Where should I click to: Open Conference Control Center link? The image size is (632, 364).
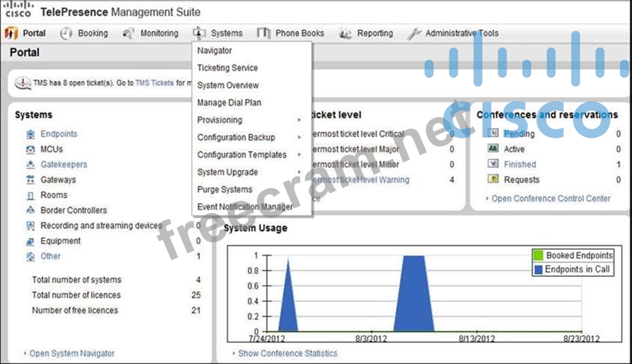pos(551,199)
